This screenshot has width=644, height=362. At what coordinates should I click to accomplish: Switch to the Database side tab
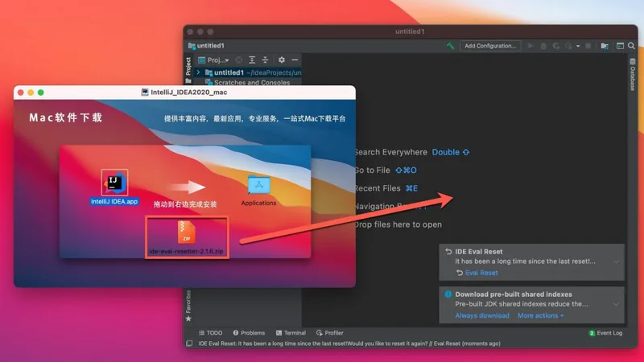point(632,79)
